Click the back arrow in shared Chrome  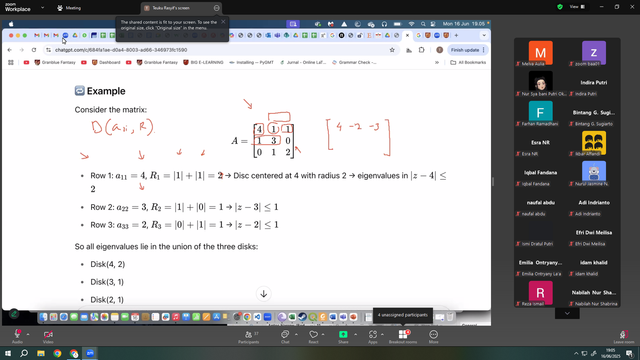[x=10, y=50]
